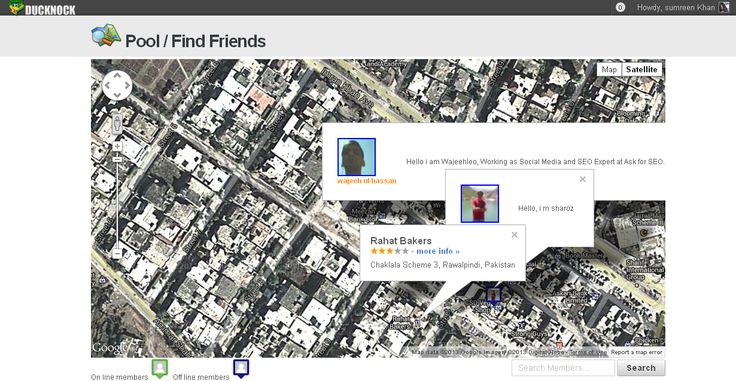The image size is (736, 381).
Task: Switch the map to Satellite view
Action: click(642, 69)
